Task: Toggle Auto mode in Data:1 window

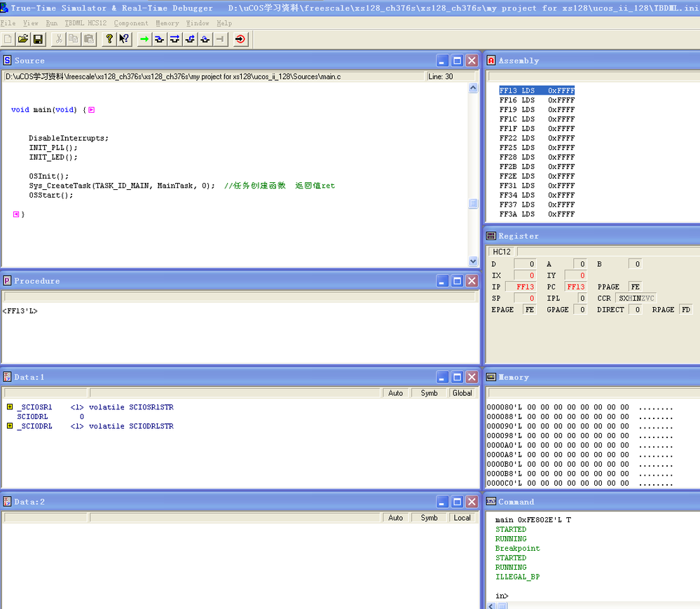Action: point(395,393)
